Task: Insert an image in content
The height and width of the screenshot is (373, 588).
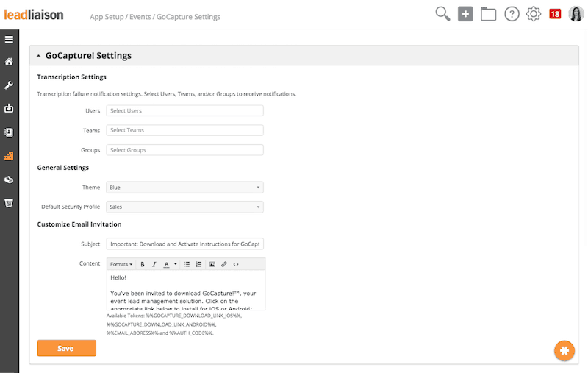Action: (x=212, y=264)
